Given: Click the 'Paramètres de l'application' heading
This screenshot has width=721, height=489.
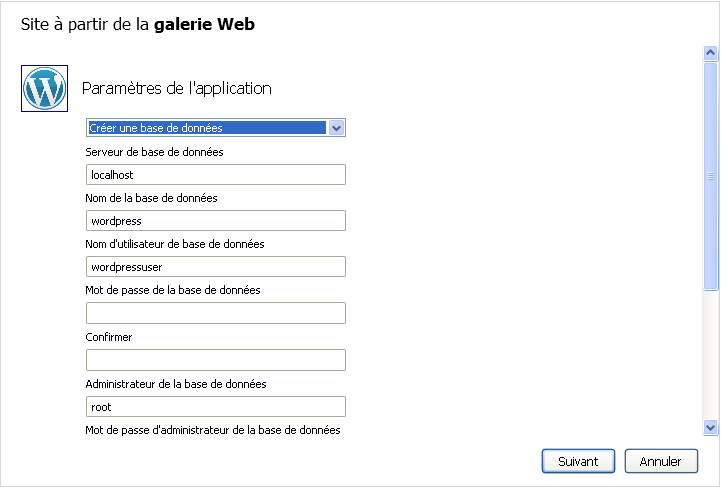Looking at the screenshot, I should tap(176, 88).
